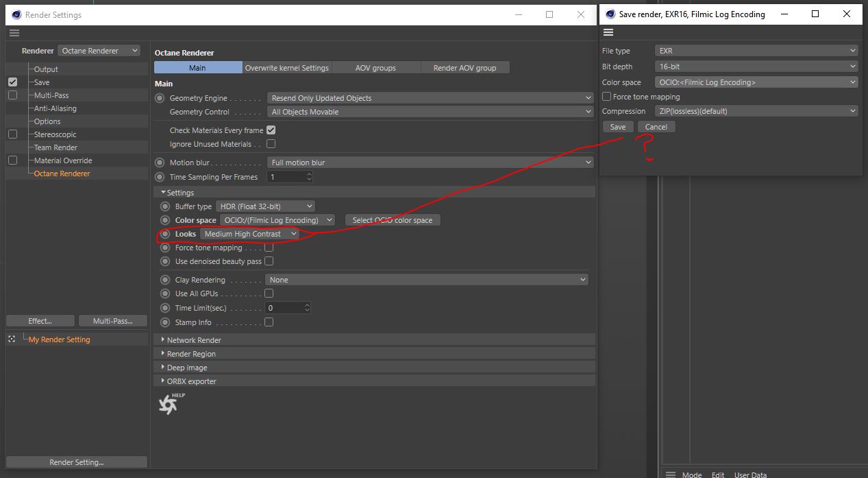Open the Clay Rendering dropdown
The height and width of the screenshot is (478, 868).
(427, 280)
